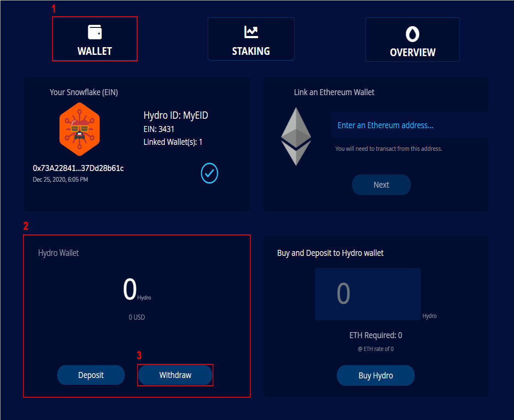Click the wallet icon above WALLET

click(95, 32)
